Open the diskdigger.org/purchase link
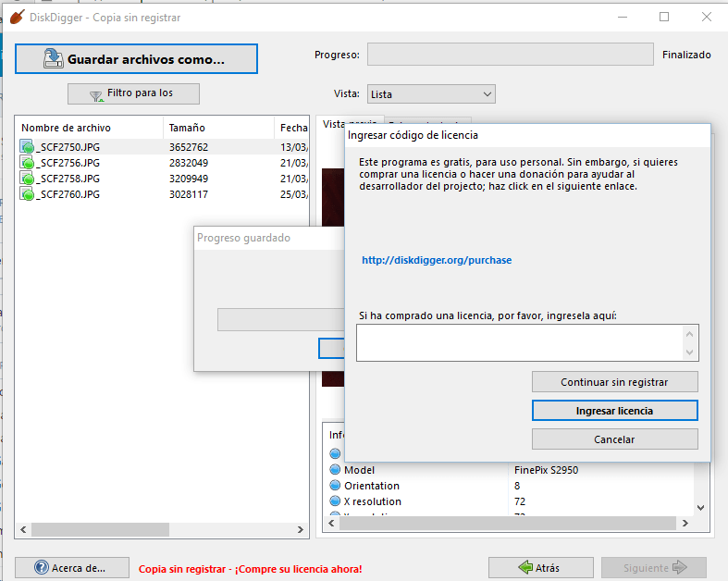This screenshot has width=728, height=581. click(437, 260)
